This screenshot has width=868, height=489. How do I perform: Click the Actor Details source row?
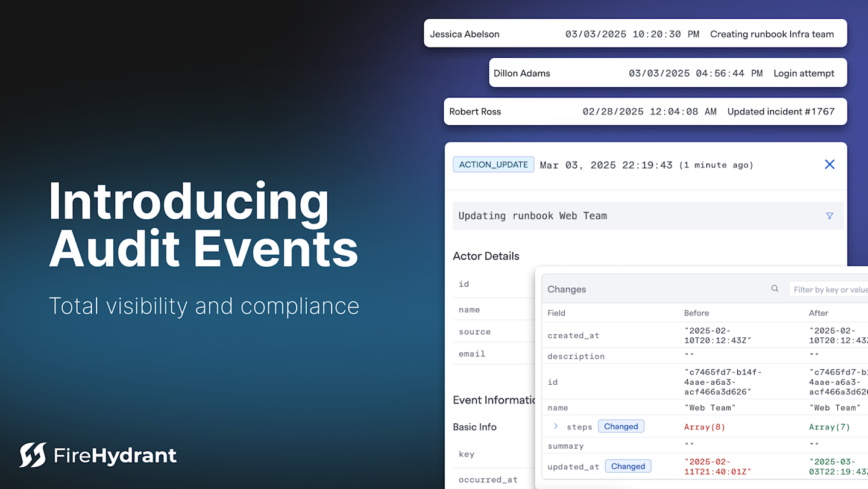coord(494,332)
